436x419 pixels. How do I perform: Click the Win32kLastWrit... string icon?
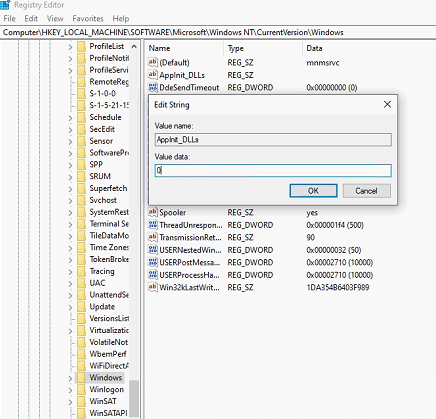(153, 287)
